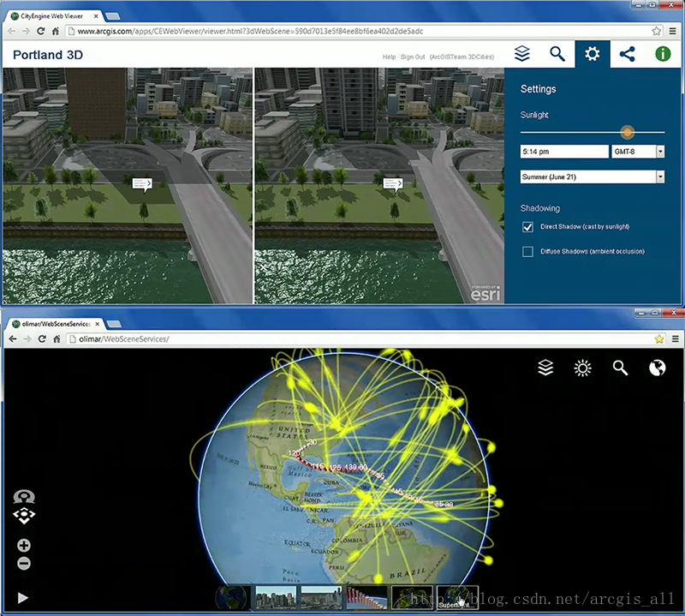Enable Diffuse Shadows ambient occlusion checkbox
The height and width of the screenshot is (616, 685).
pyautogui.click(x=528, y=251)
